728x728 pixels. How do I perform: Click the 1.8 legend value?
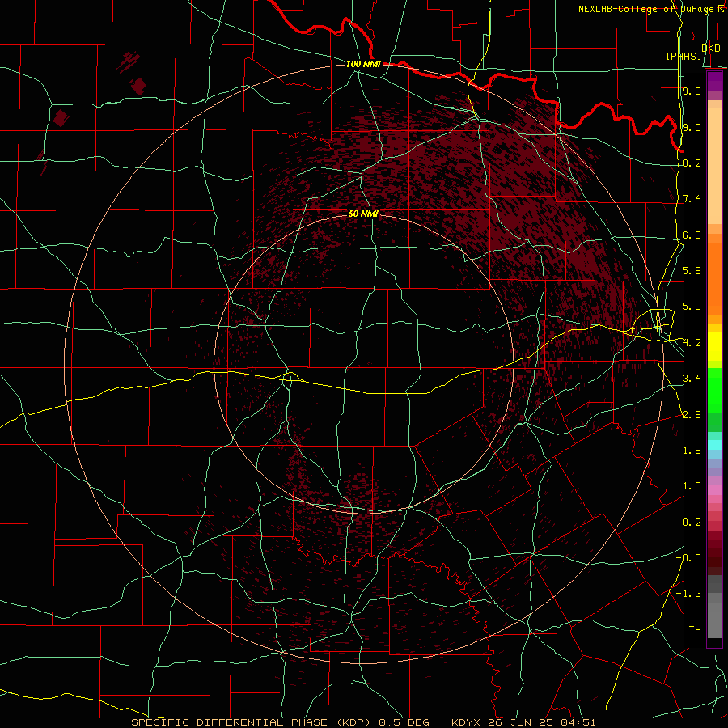point(692,451)
